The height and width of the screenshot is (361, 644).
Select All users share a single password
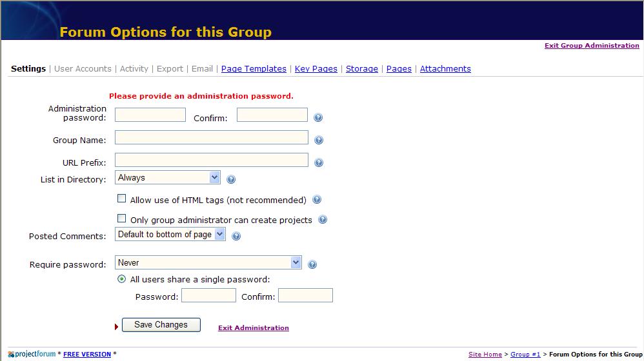[x=121, y=279]
